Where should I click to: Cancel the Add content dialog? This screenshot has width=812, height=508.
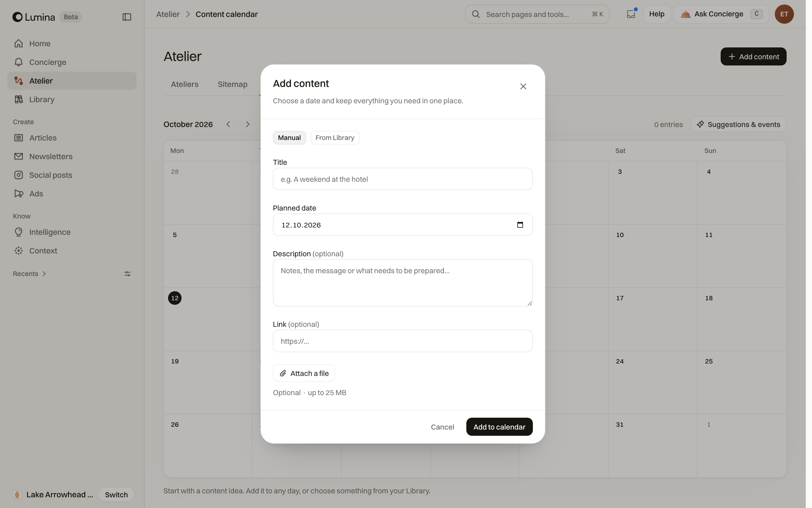(x=442, y=427)
